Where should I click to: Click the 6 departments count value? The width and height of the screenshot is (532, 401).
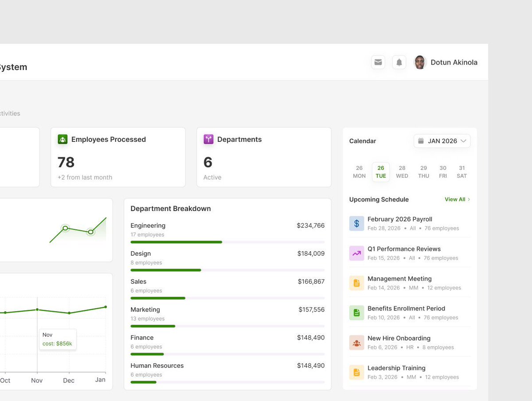208,162
